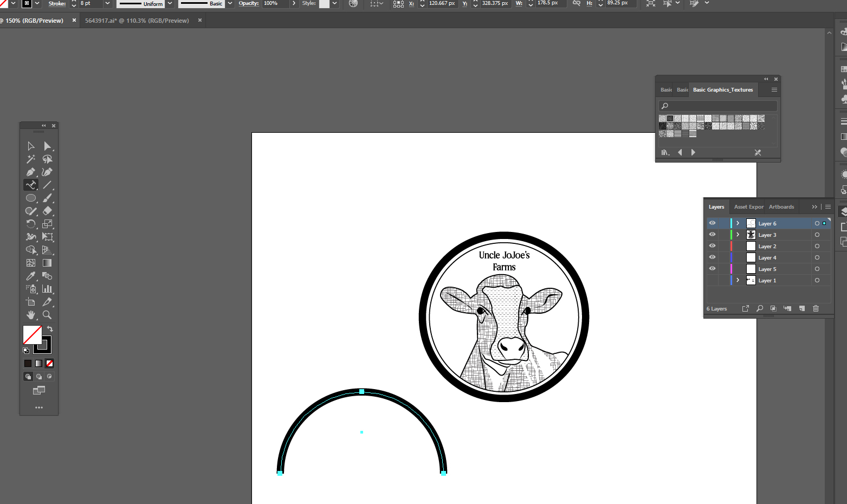Select the highlighted Shaper tool
The height and width of the screenshot is (504, 847).
(x=31, y=185)
